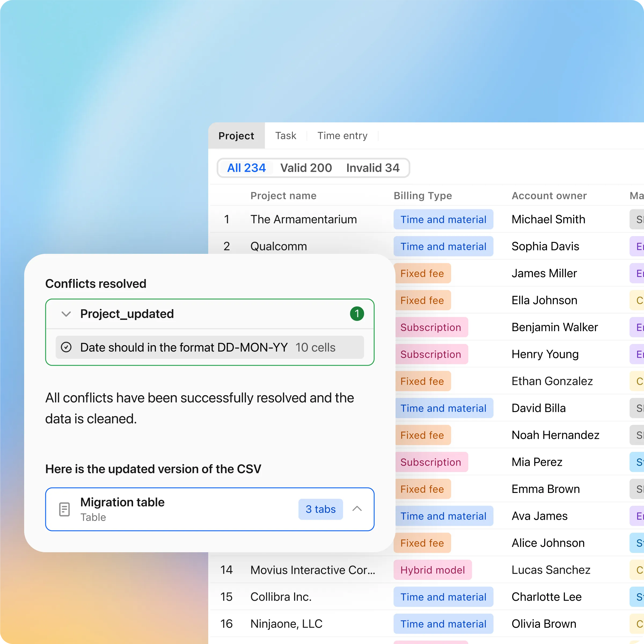Click Hybrid model tag for Movius row
The width and height of the screenshot is (644, 644).
432,570
